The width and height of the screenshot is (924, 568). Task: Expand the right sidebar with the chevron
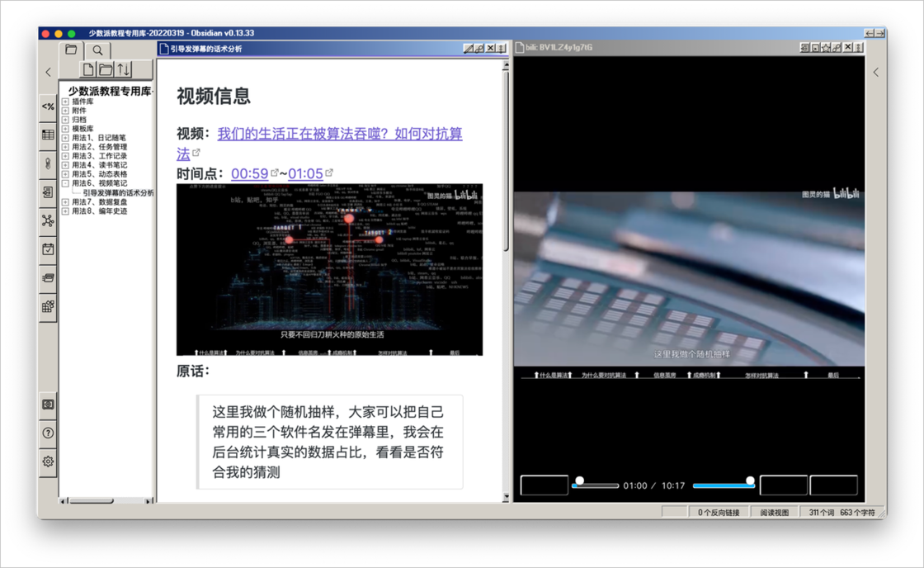coord(876,73)
